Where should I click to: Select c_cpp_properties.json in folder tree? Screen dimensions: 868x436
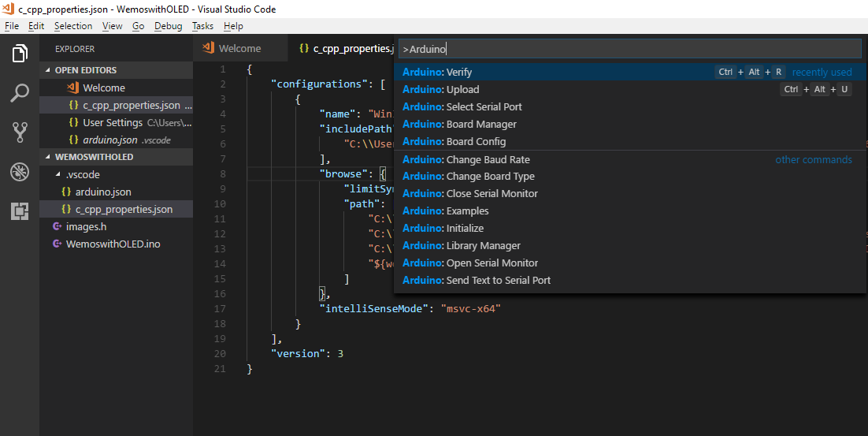pos(117,210)
